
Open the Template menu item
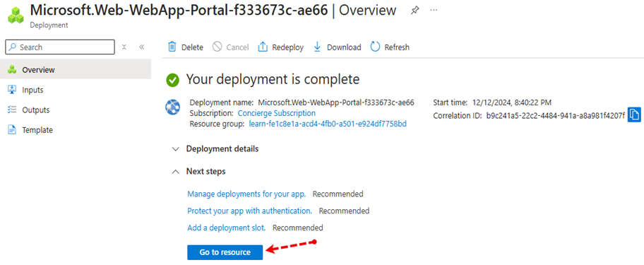click(76, 130)
